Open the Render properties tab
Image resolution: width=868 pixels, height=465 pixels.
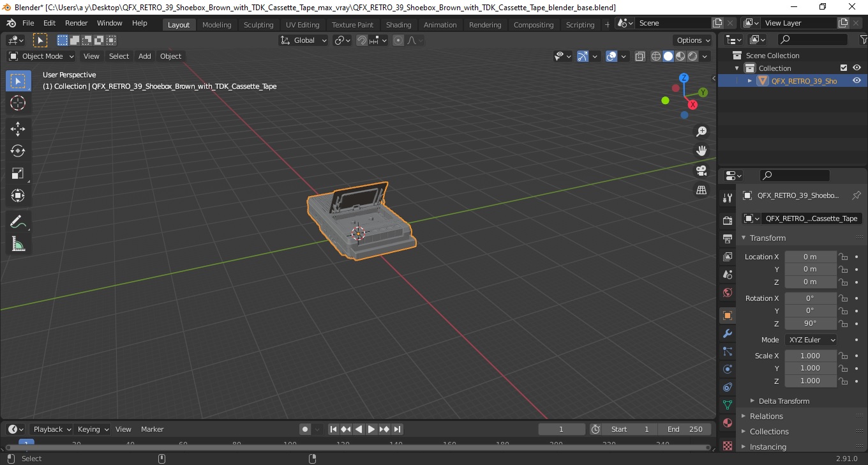pos(728,221)
